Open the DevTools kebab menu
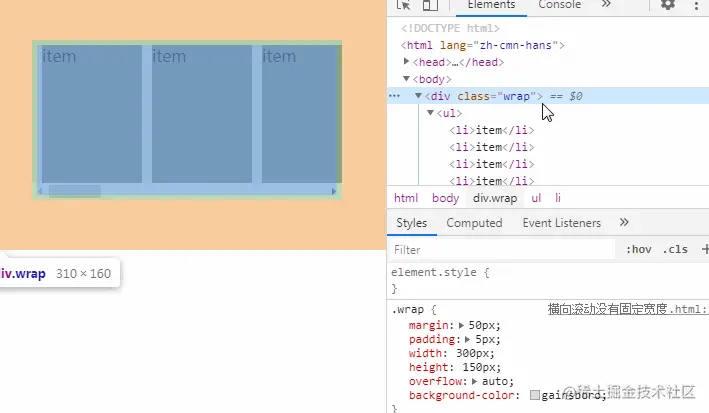This screenshot has height=413, width=709. 696,5
